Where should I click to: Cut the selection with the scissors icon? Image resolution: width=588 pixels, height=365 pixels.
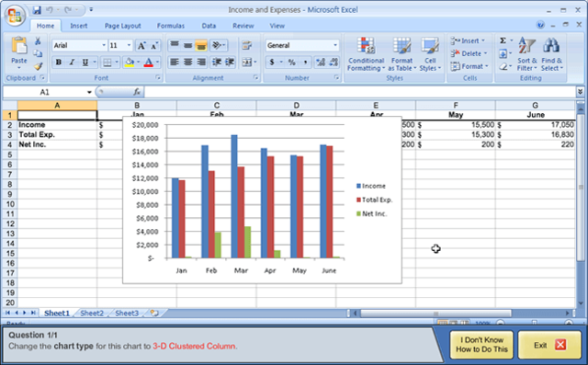click(38, 40)
